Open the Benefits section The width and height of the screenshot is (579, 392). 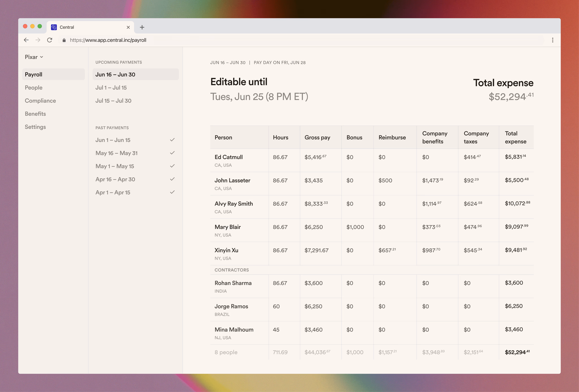pyautogui.click(x=35, y=114)
